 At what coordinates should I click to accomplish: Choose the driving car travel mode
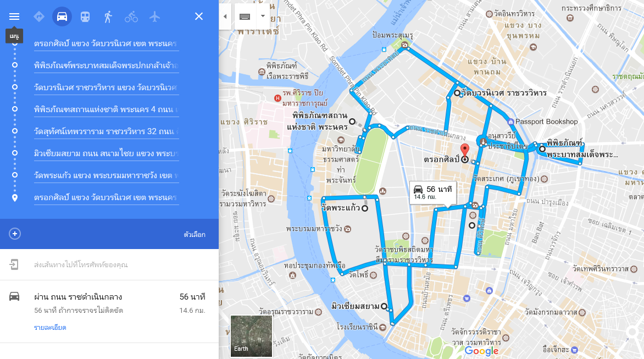pos(62,16)
